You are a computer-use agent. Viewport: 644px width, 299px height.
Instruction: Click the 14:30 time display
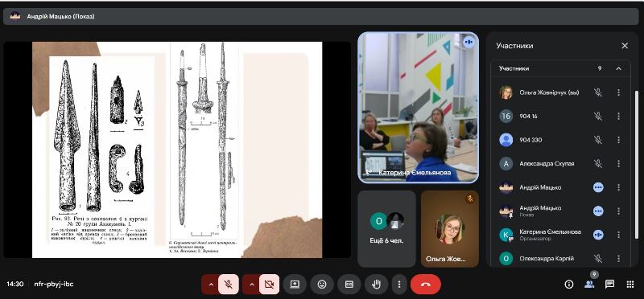pyautogui.click(x=14, y=284)
